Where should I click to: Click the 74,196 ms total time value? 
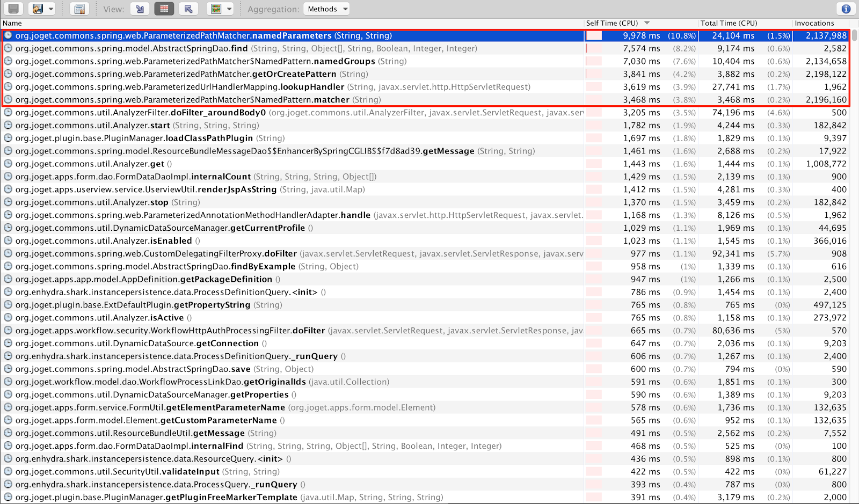click(x=733, y=113)
